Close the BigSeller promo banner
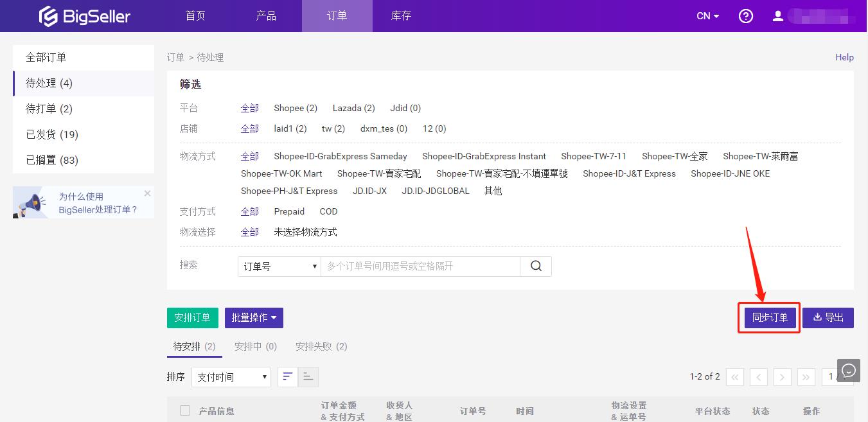This screenshot has height=422, width=868. pyautogui.click(x=147, y=193)
